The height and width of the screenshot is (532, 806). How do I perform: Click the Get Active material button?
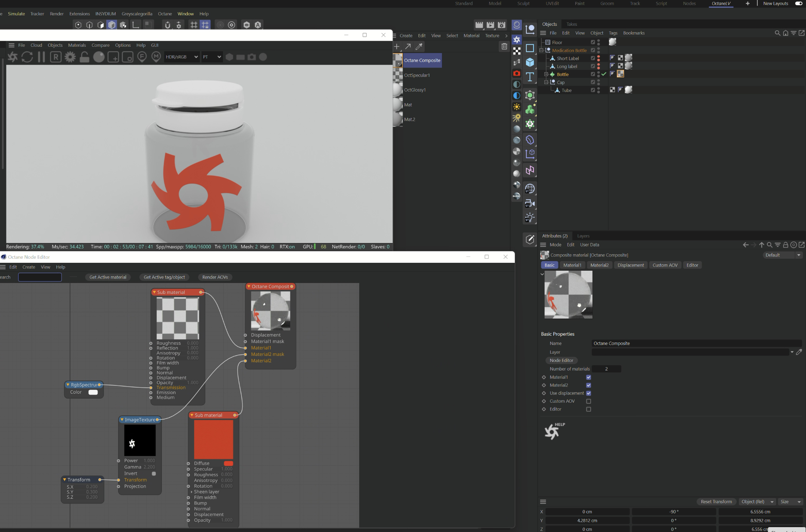point(108,277)
